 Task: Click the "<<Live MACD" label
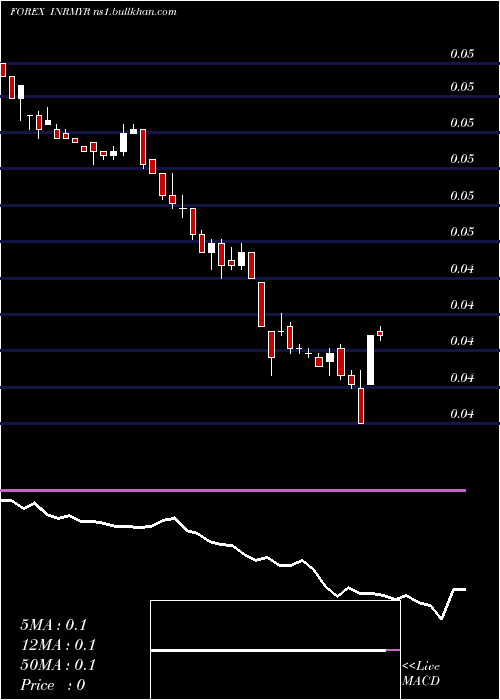[x=421, y=674]
